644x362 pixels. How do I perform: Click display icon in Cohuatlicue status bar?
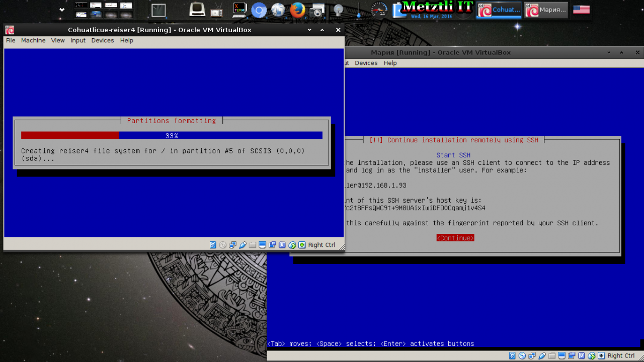(x=263, y=245)
